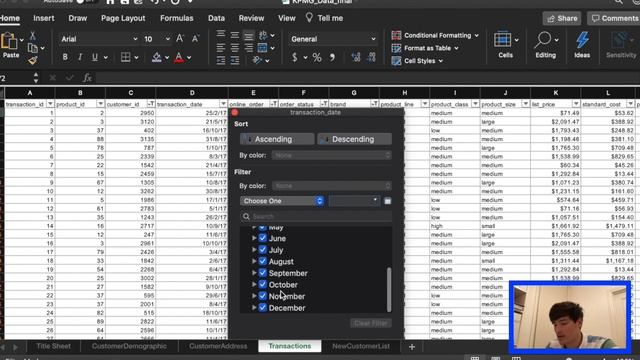Click the Insert Function fx icon
This screenshot has height=360, width=640.
tap(87, 78)
